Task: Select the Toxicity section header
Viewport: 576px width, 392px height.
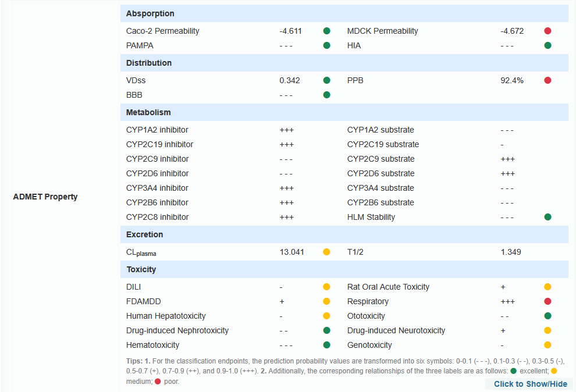Action: pyautogui.click(x=141, y=269)
